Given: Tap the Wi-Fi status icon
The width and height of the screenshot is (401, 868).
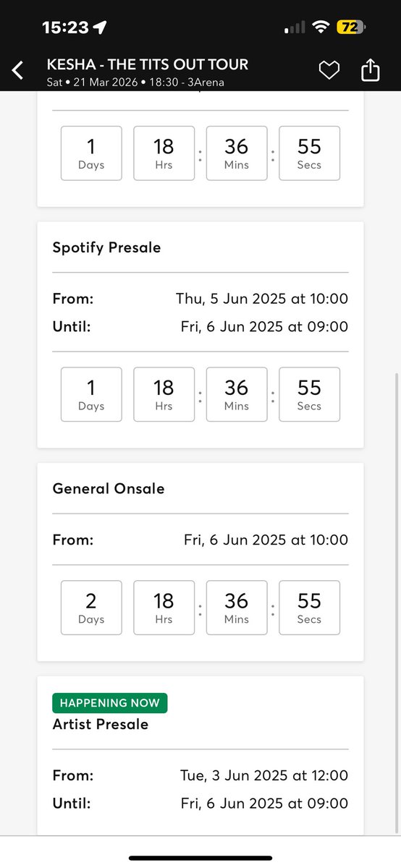Looking at the screenshot, I should 320,27.
